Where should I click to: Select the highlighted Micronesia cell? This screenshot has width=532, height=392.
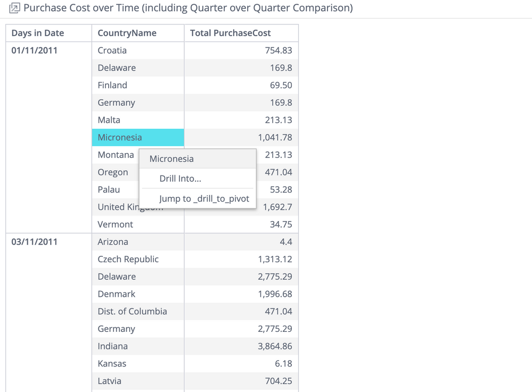(x=120, y=137)
